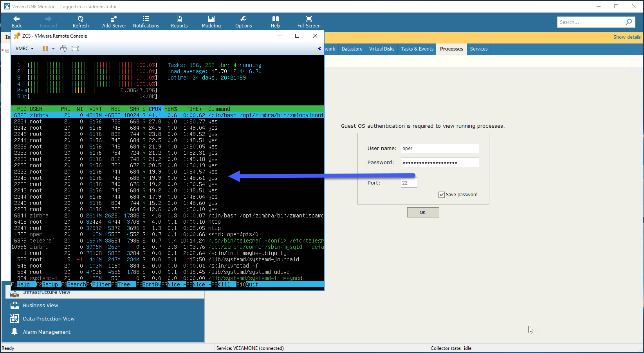Open the VMRC dropdown menu
Screen dimensions: 644x353
(24, 49)
